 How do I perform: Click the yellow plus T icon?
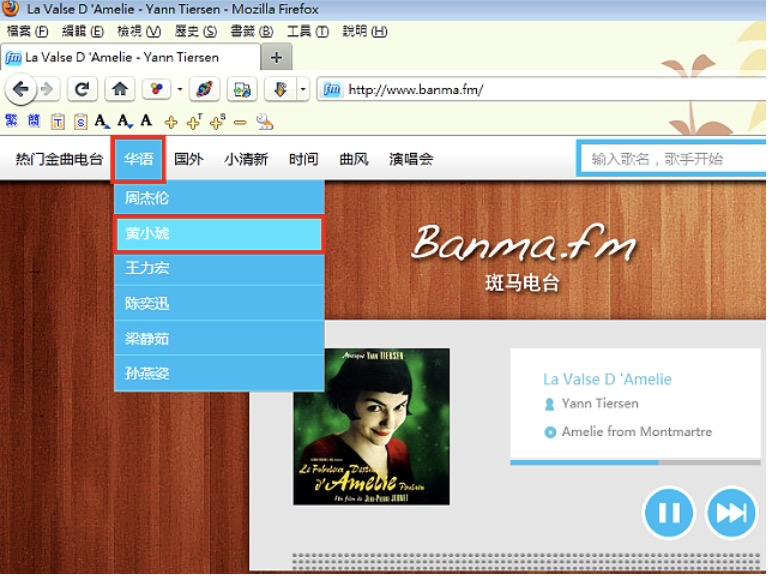194,122
